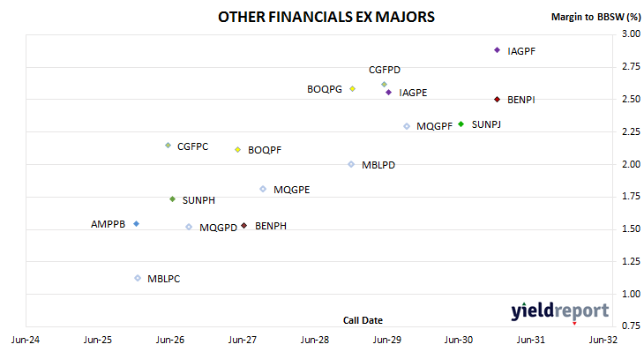Click the Call Date axis title
The image size is (644, 352).
coord(363,320)
